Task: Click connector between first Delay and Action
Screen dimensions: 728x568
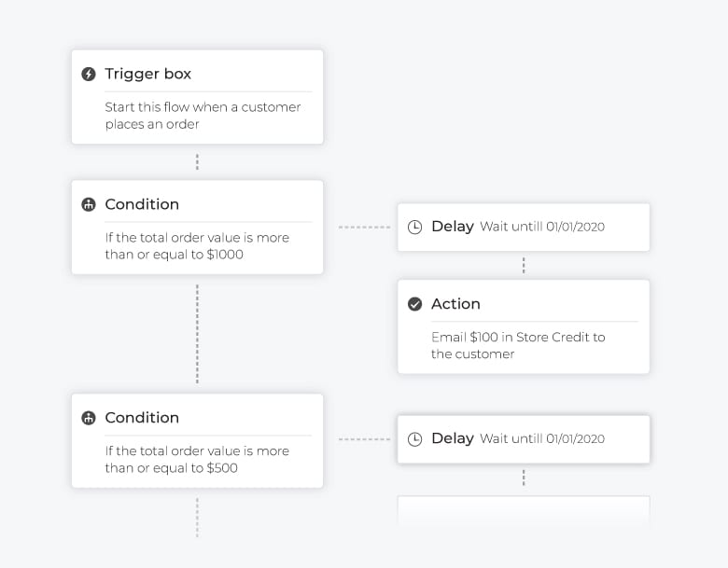Action: pyautogui.click(x=524, y=266)
